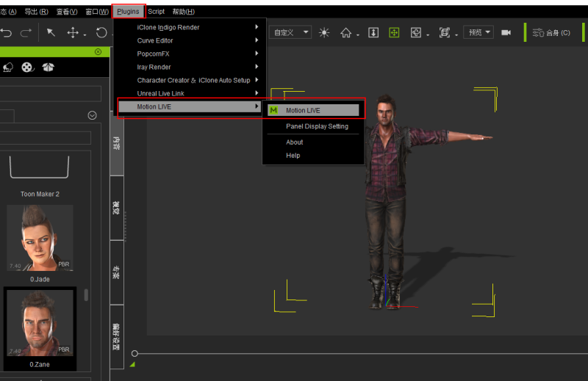Click the timeline playhead start marker
Image resolution: width=588 pixels, height=381 pixels.
point(135,354)
